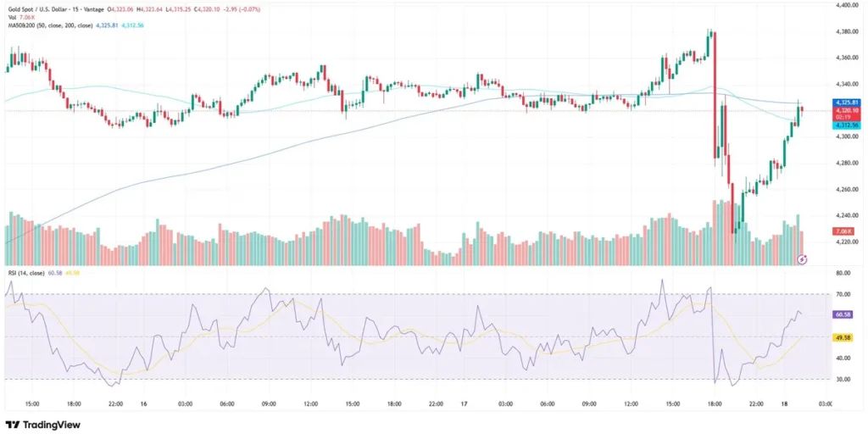Click the yellow 49.58 RSI tag
868x439 pixels.
[x=844, y=337]
